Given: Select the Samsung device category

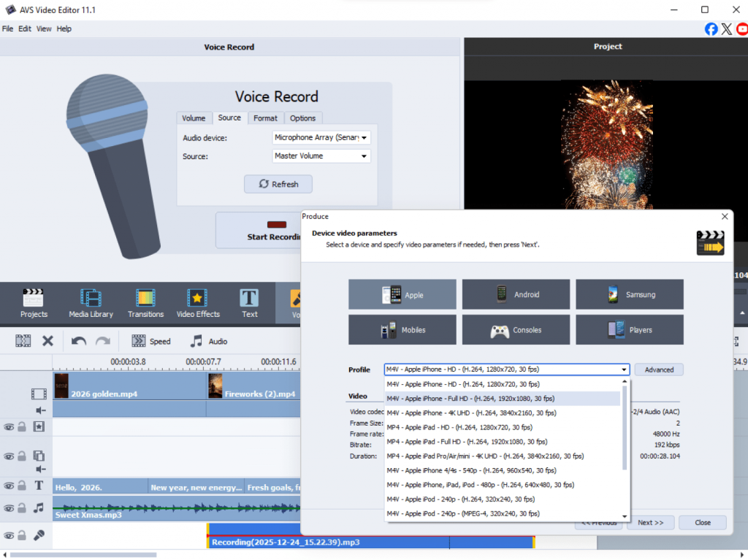Looking at the screenshot, I should pos(629,295).
